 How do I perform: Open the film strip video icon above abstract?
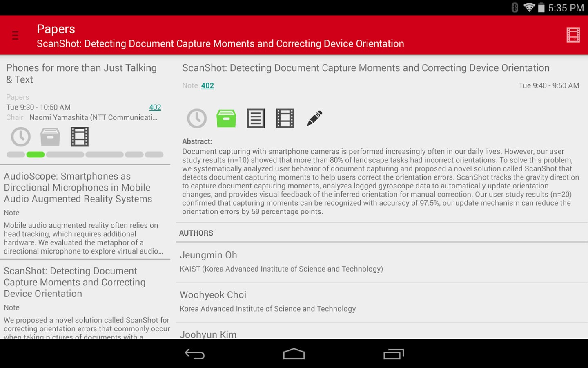[x=285, y=119]
